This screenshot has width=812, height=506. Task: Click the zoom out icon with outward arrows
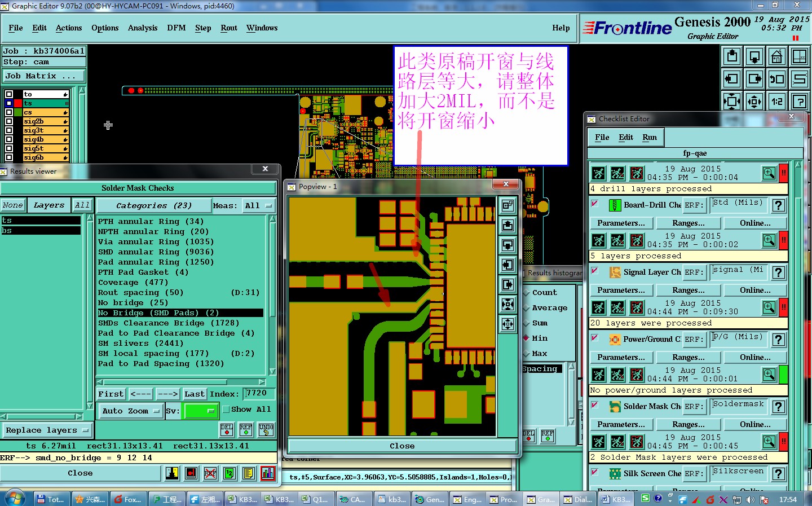(x=754, y=102)
